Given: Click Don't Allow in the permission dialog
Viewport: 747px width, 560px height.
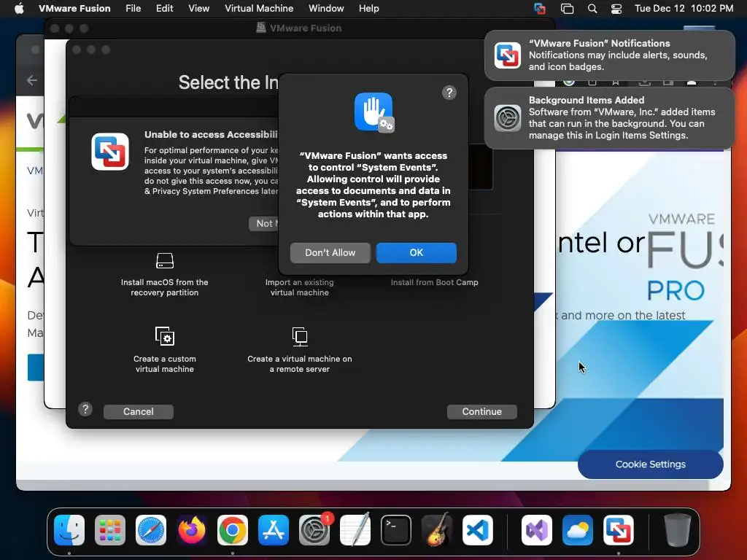Looking at the screenshot, I should point(330,252).
